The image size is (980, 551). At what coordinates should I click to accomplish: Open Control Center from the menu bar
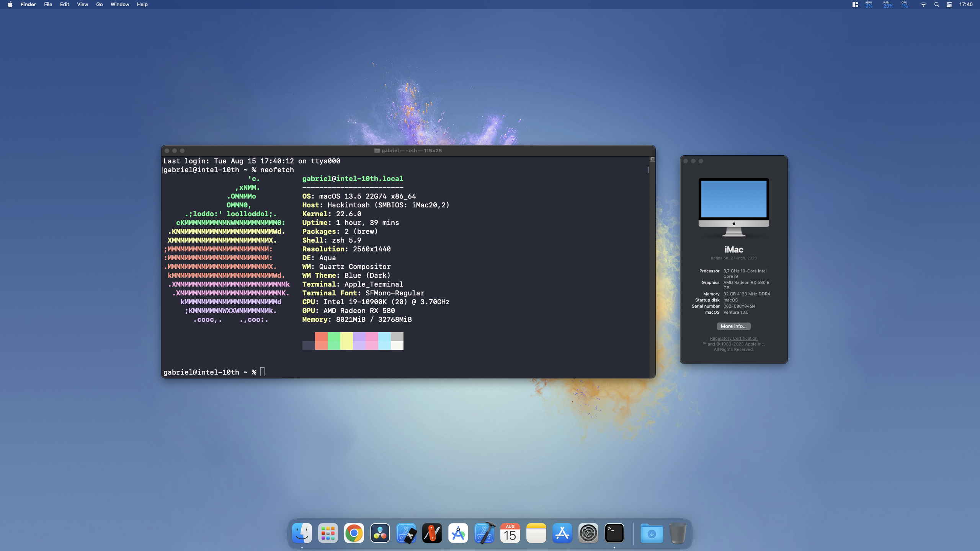(949, 5)
